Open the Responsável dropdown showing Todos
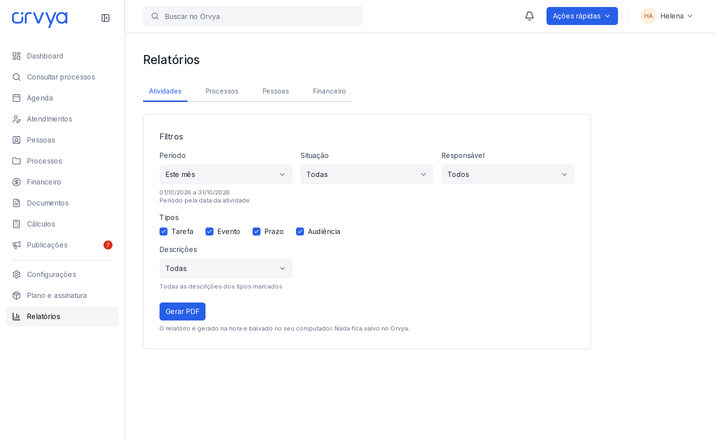This screenshot has height=440, width=720. [x=507, y=175]
